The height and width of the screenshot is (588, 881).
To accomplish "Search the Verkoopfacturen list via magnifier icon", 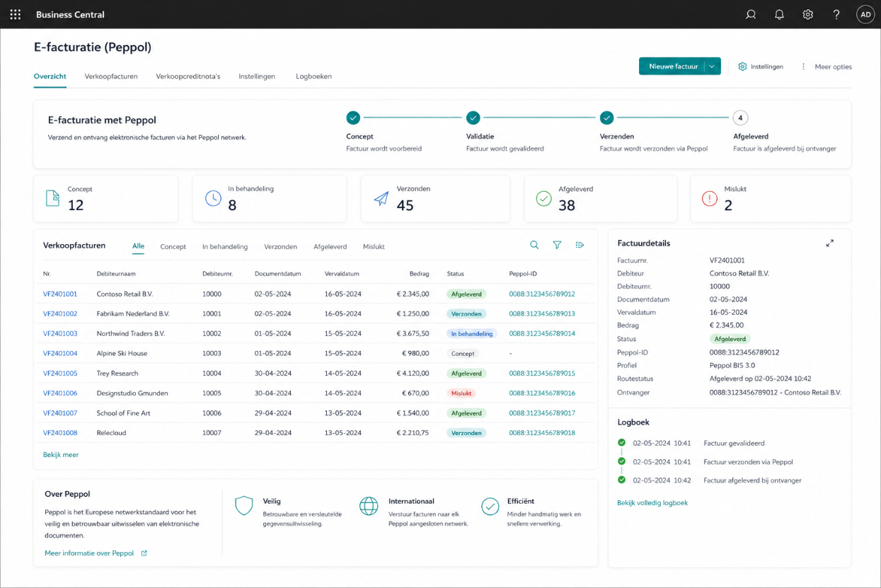I will pos(534,245).
